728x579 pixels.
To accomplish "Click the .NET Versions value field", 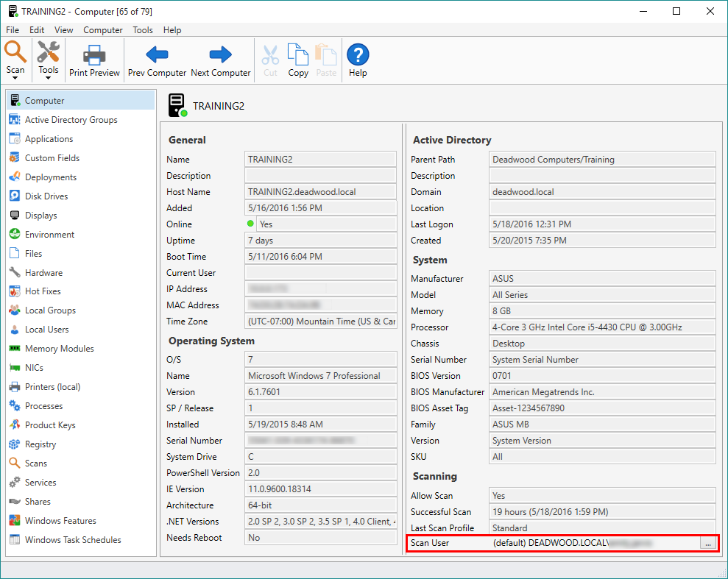I will [320, 521].
